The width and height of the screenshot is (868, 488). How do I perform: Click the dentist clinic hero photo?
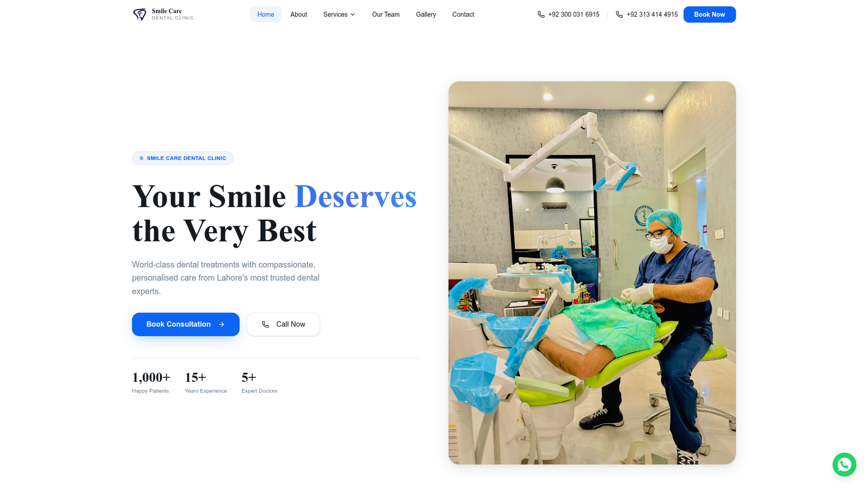tap(592, 273)
